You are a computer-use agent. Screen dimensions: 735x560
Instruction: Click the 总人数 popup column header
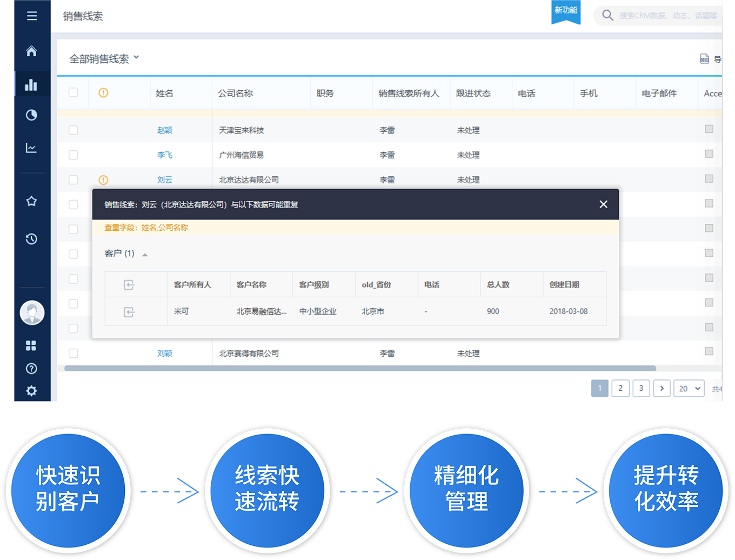pos(498,284)
